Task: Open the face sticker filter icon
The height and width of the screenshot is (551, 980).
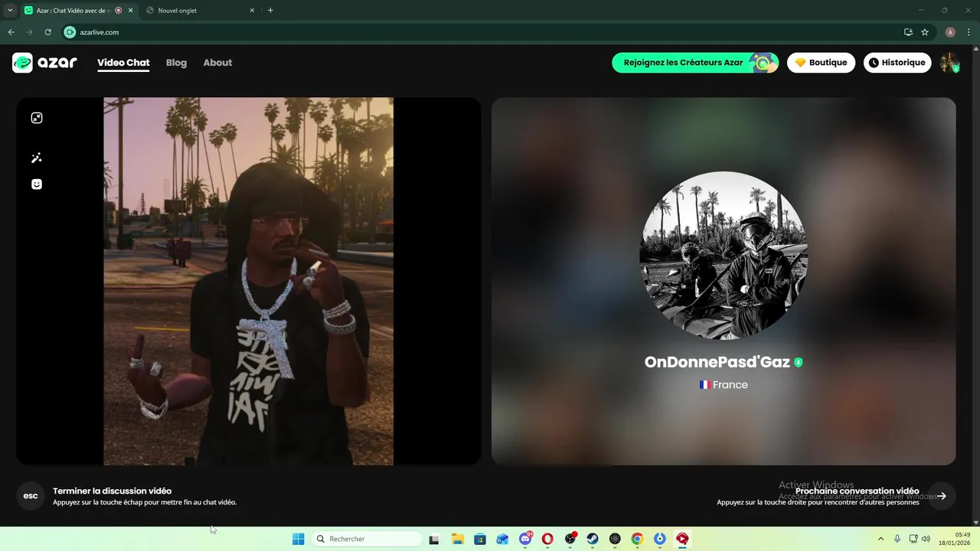Action: coord(37,184)
